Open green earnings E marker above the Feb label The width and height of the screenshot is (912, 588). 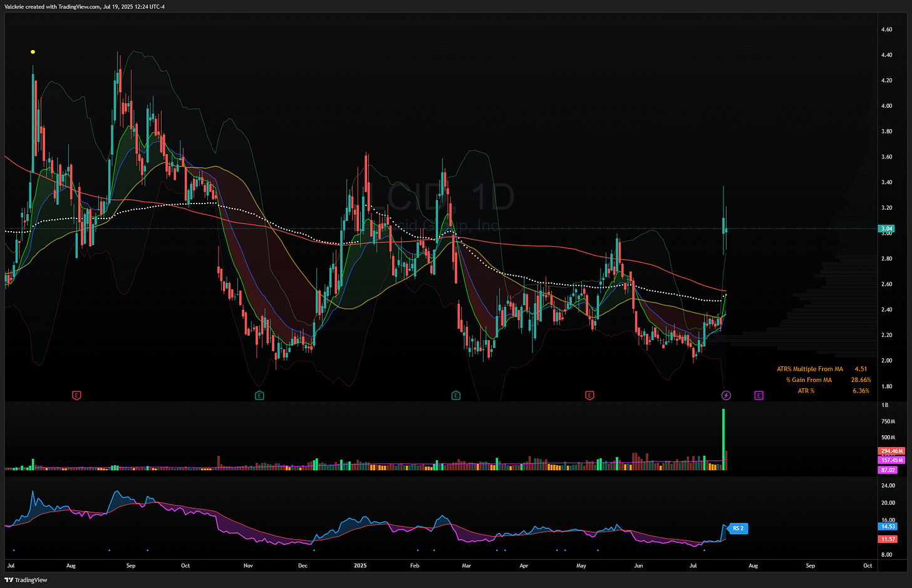456,395
